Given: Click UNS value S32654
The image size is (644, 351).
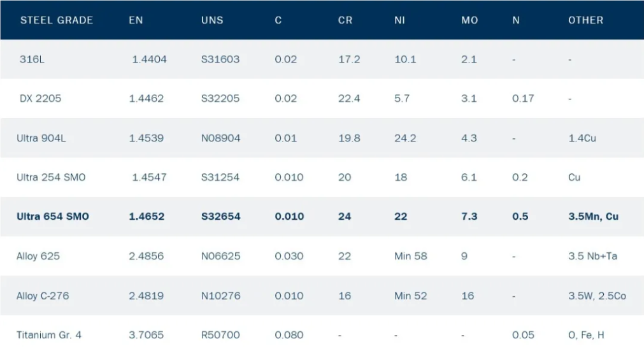Looking at the screenshot, I should 221,217.
